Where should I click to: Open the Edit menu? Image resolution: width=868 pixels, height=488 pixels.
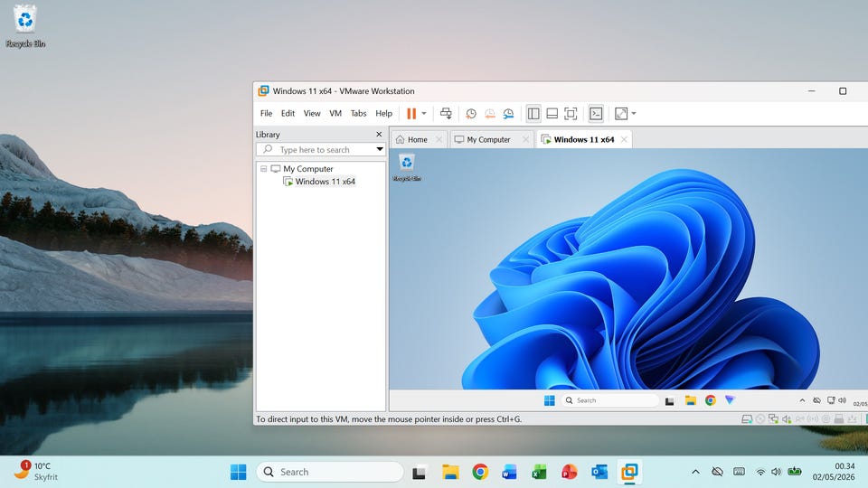tap(288, 113)
